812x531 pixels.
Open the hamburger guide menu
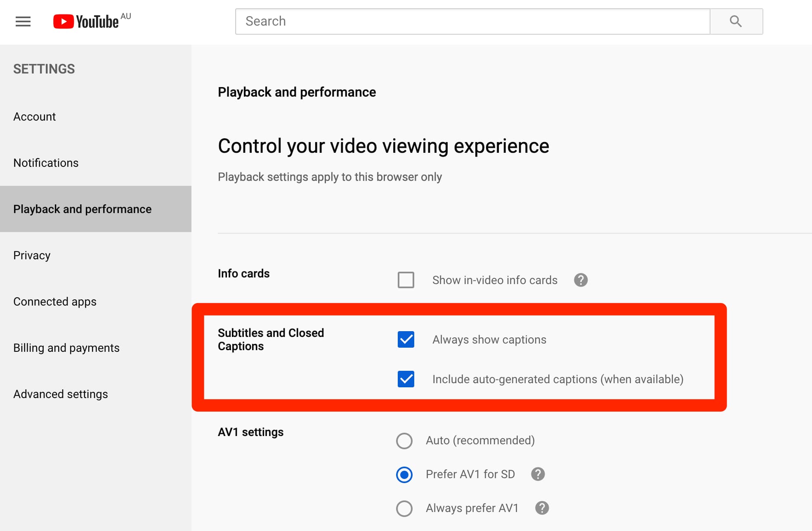23,21
